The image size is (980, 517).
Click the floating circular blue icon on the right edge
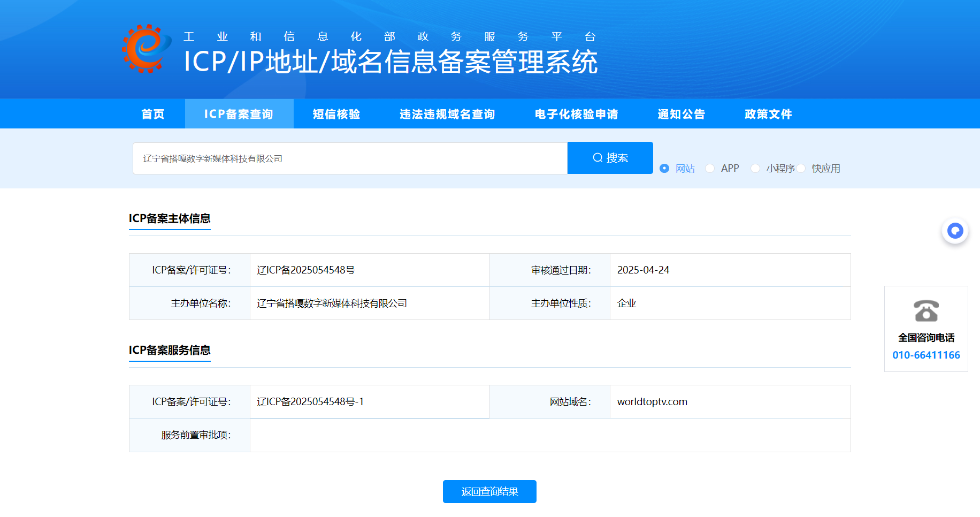[x=955, y=231]
